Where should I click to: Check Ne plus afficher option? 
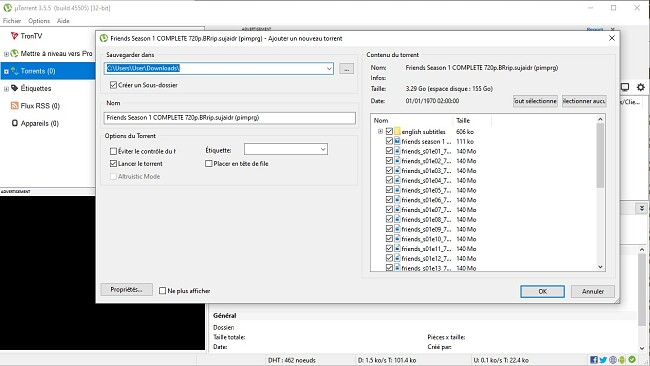click(x=162, y=291)
